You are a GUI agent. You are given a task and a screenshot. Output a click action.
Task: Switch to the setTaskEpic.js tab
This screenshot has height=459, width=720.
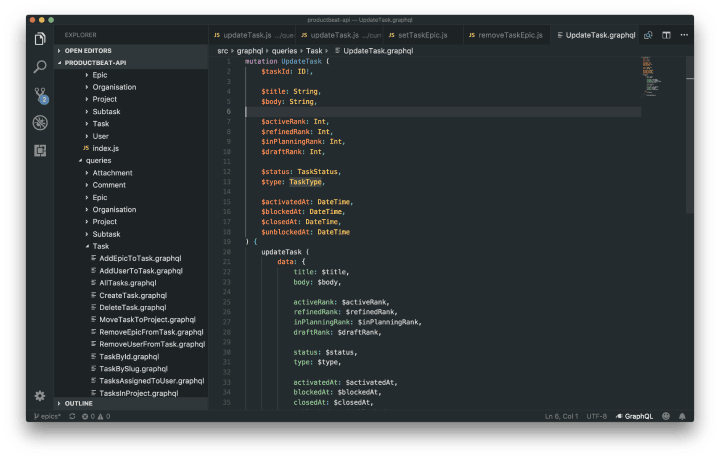pyautogui.click(x=422, y=35)
